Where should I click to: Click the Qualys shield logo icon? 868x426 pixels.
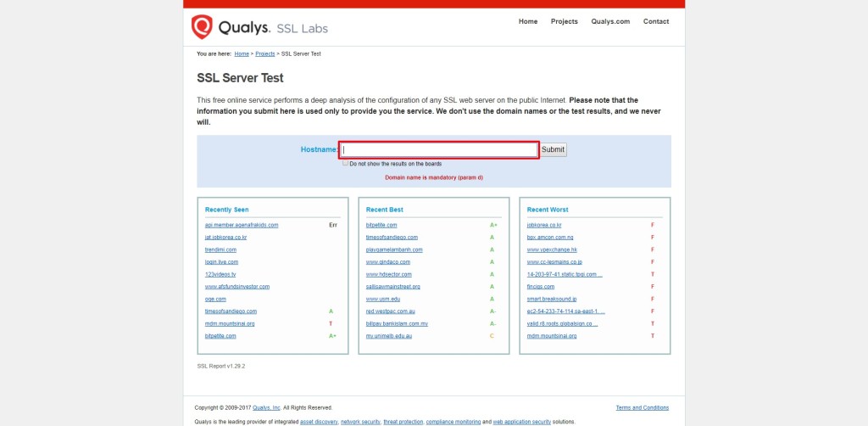[x=202, y=27]
